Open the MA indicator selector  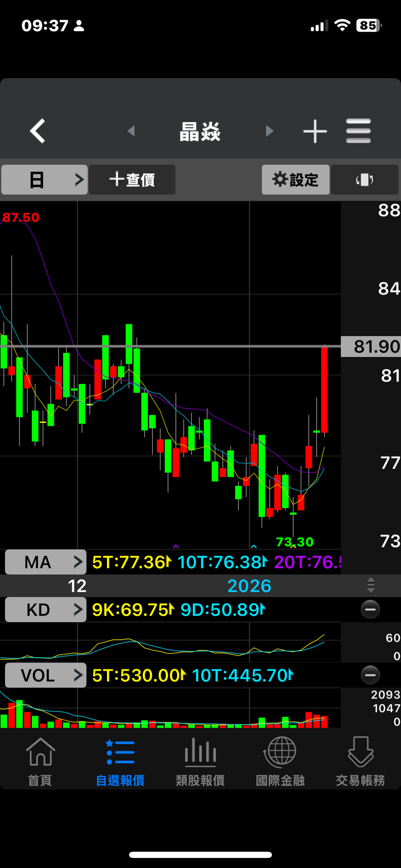coord(46,562)
